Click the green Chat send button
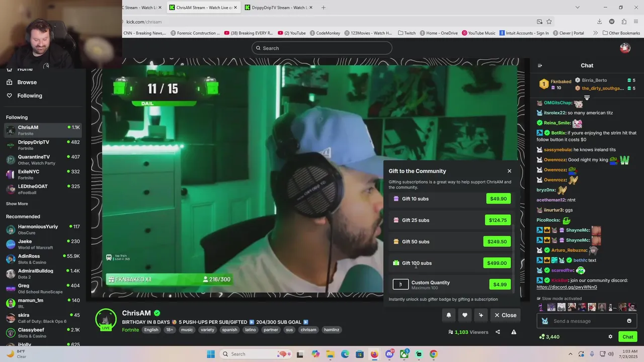Viewport: 644px width, 362px height. pyautogui.click(x=628, y=337)
